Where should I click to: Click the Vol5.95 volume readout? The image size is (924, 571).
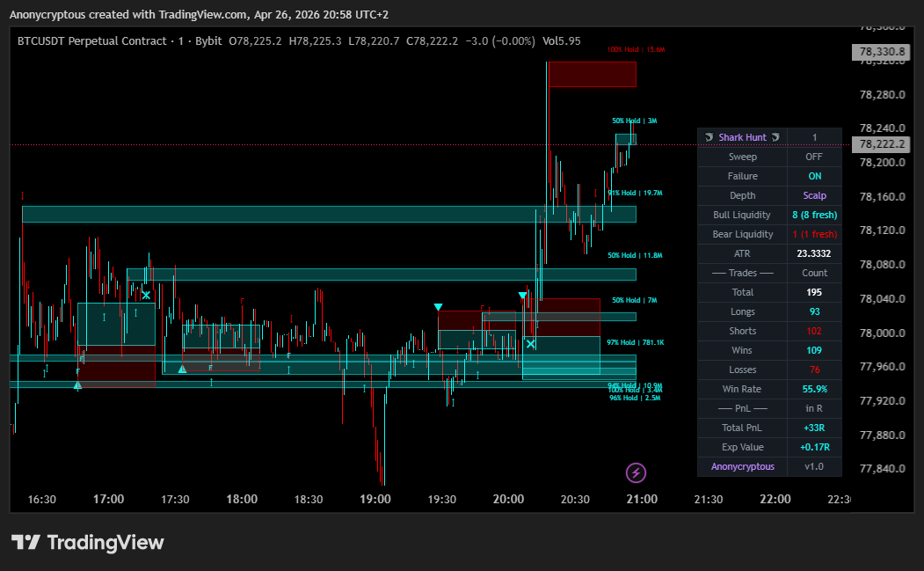(562, 41)
